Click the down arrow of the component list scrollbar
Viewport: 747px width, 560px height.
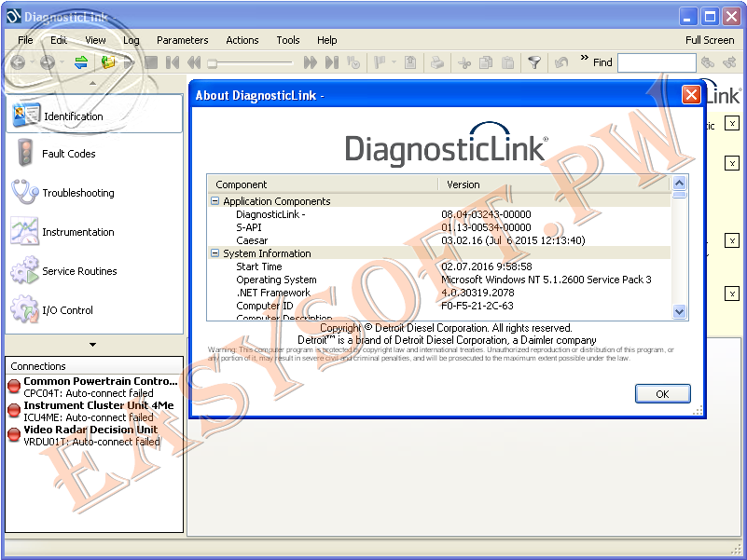[679, 311]
